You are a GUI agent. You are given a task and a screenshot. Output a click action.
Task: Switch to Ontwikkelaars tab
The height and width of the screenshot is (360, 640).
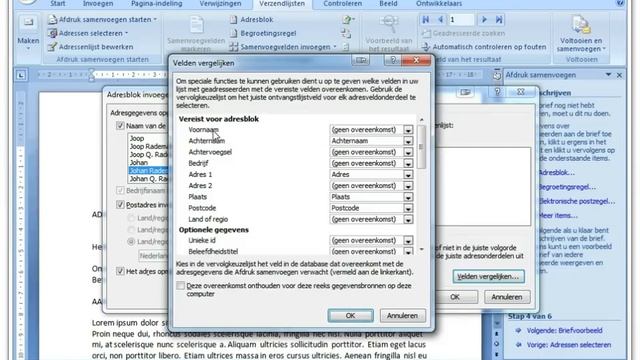coord(439,4)
